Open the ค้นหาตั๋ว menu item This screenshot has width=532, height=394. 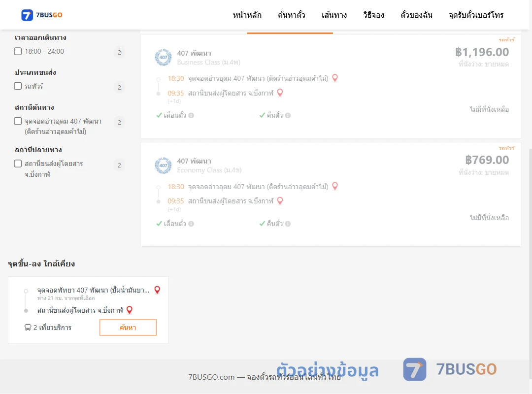[x=292, y=15]
